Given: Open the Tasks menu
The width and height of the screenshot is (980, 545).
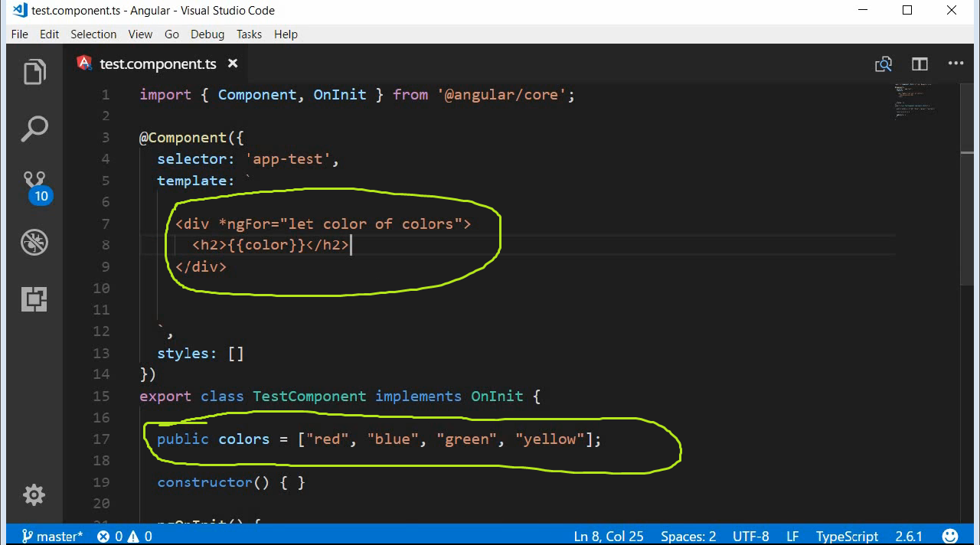Looking at the screenshot, I should [x=249, y=34].
